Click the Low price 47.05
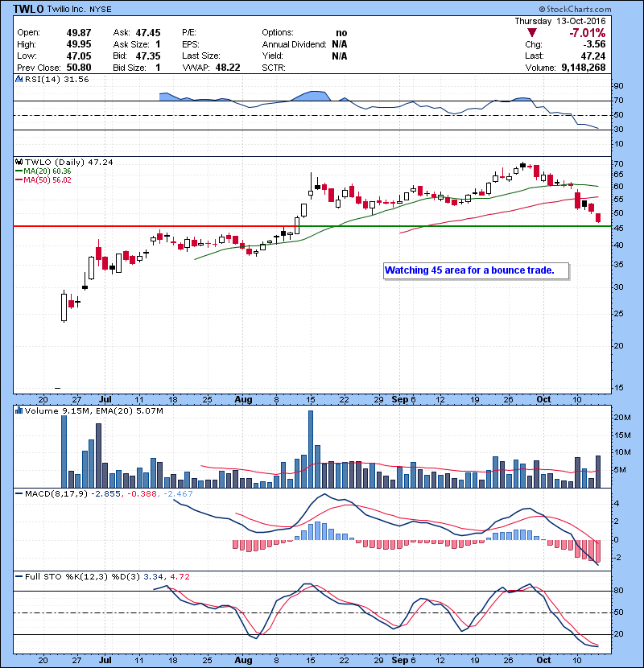Screen dimensions: 644x668 click(79, 56)
